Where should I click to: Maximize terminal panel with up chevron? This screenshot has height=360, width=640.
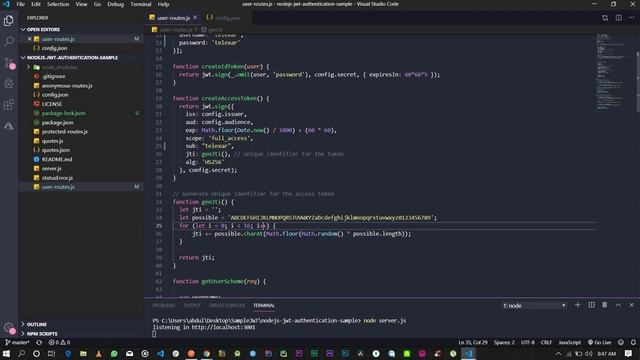[618, 305]
